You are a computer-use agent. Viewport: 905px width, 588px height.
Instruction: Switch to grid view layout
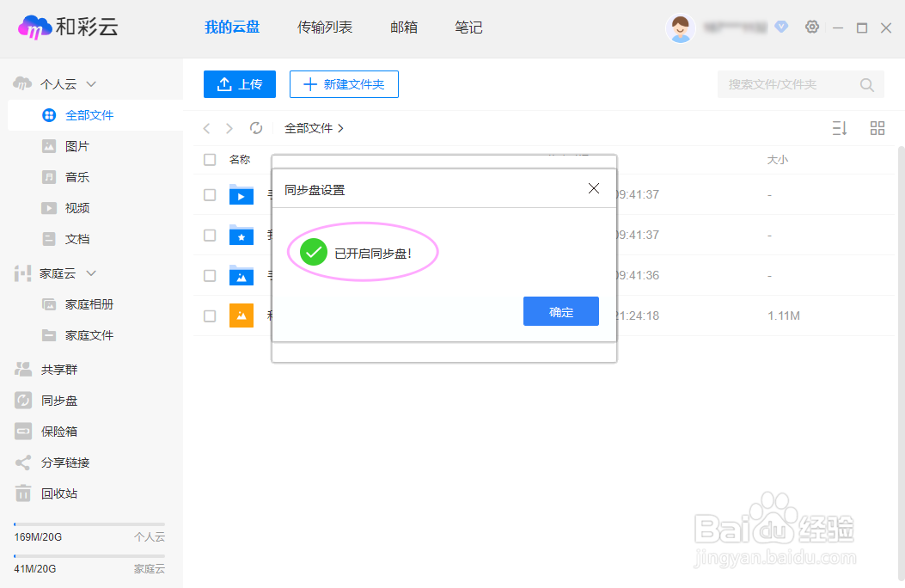(x=877, y=127)
